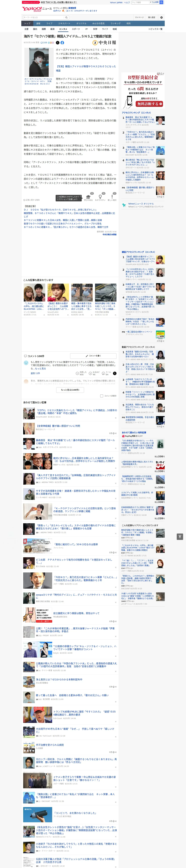Expand first comment with もっと見る link
Viewport: 186px width, 868px height.
click(41, 369)
